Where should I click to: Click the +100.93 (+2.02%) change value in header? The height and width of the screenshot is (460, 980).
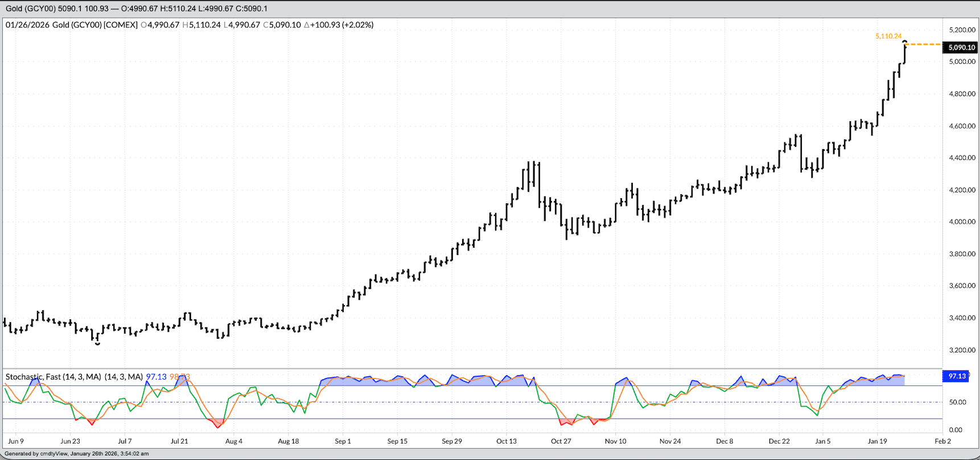339,25
